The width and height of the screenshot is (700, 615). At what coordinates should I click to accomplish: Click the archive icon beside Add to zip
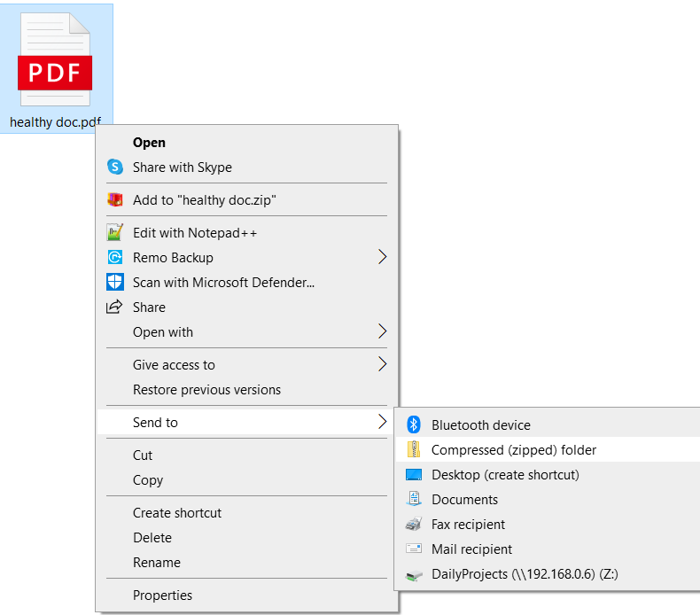point(115,200)
